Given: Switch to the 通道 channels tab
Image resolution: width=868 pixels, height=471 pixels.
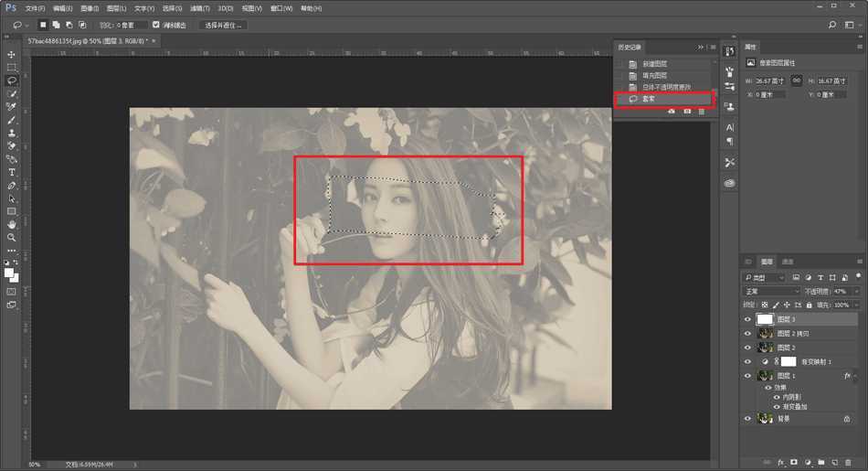Looking at the screenshot, I should (788, 262).
